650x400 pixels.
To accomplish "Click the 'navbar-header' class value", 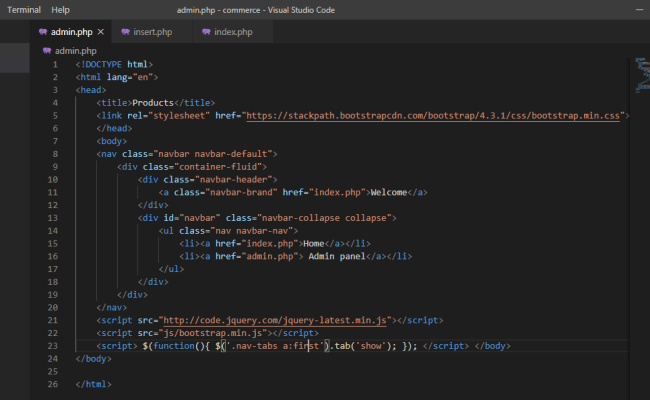I will click(x=233, y=180).
